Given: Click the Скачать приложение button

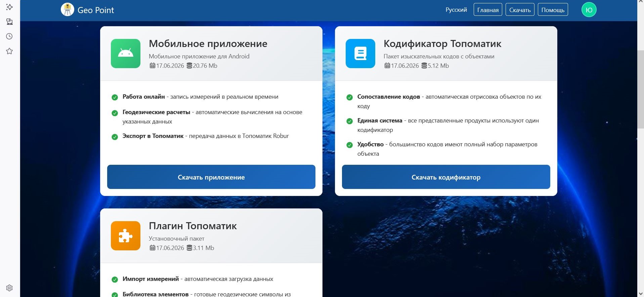Looking at the screenshot, I should click(211, 177).
